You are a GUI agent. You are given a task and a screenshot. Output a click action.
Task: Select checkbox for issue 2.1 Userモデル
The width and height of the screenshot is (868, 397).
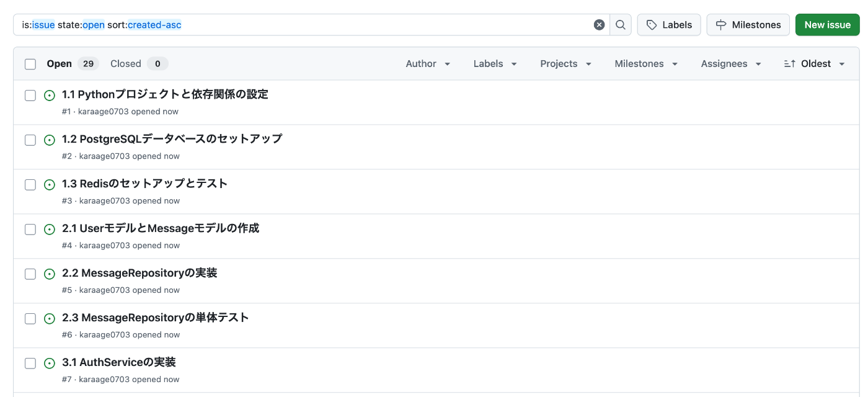coord(30,230)
